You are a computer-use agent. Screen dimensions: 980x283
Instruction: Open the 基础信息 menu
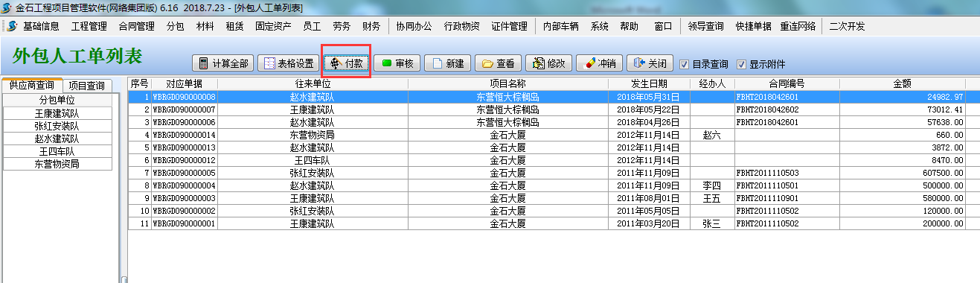41,26
